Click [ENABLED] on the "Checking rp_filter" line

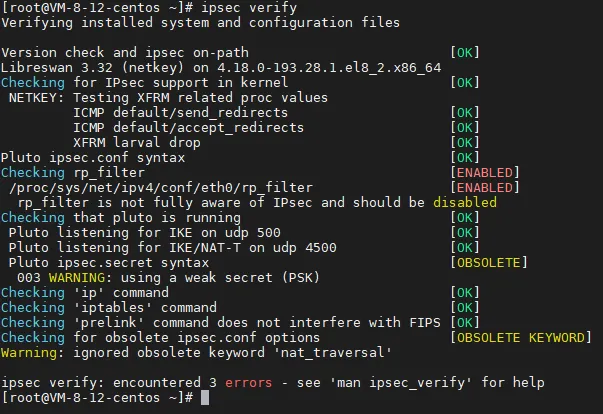485,172
